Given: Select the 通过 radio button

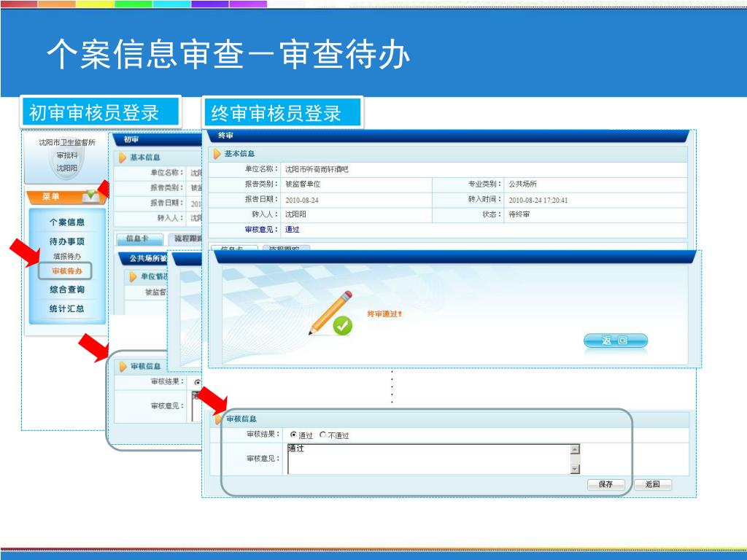Looking at the screenshot, I should coord(293,435).
